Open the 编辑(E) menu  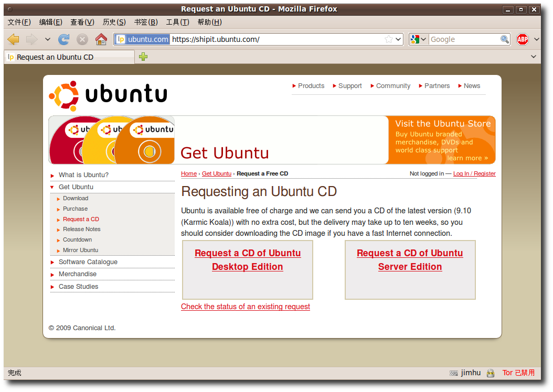click(51, 22)
